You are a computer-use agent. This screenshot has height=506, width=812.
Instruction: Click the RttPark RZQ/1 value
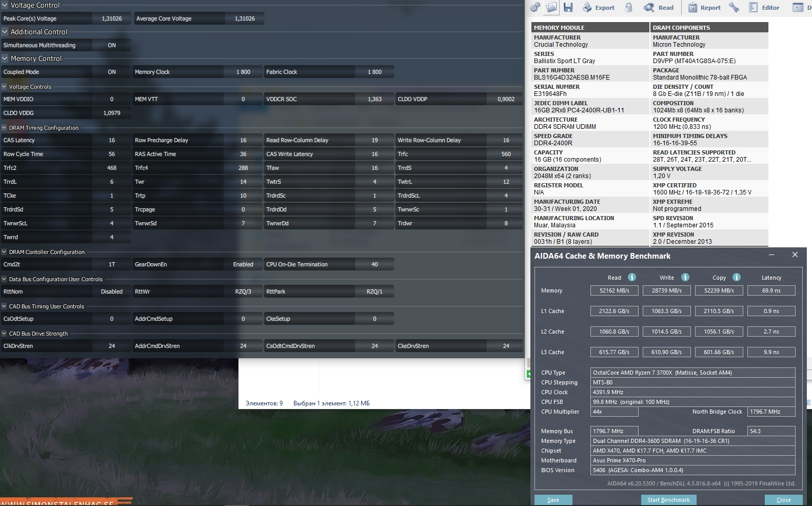(x=374, y=291)
